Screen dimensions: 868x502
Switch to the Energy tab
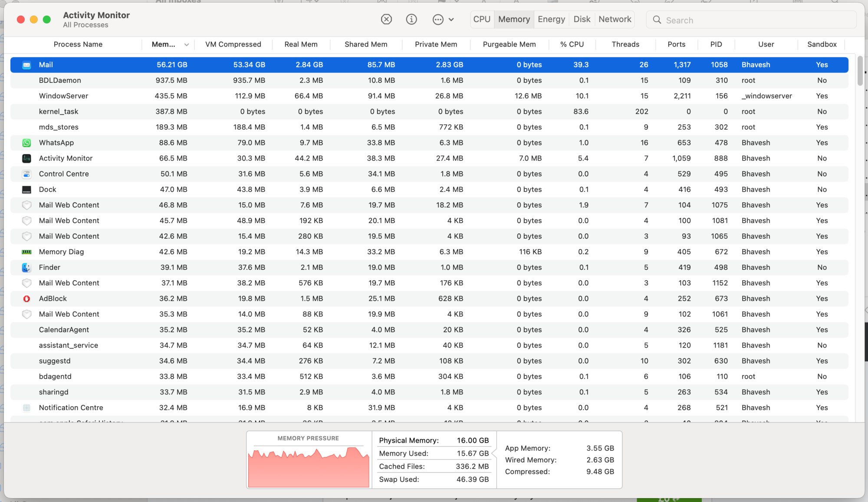(551, 20)
